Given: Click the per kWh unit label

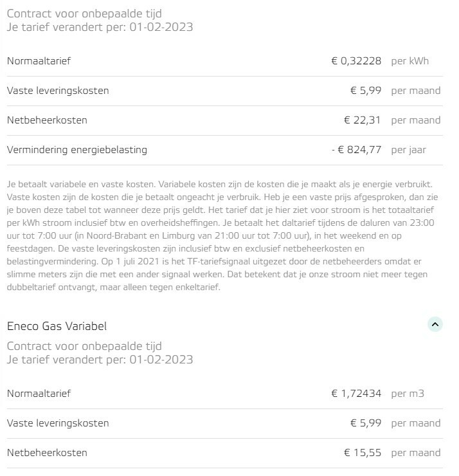Looking at the screenshot, I should tap(410, 61).
